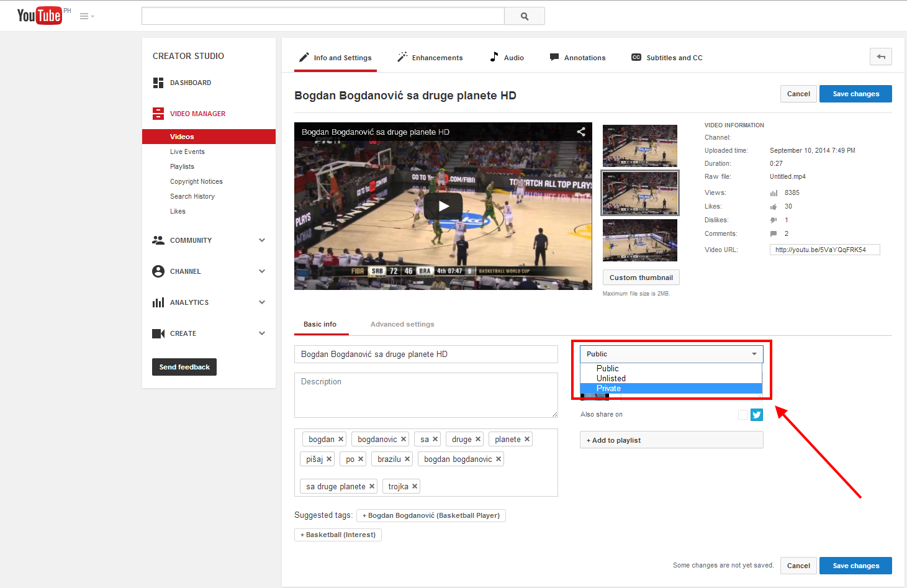Image resolution: width=907 pixels, height=588 pixels.
Task: Add suggested tag Basketball (Interest)
Action: click(338, 535)
